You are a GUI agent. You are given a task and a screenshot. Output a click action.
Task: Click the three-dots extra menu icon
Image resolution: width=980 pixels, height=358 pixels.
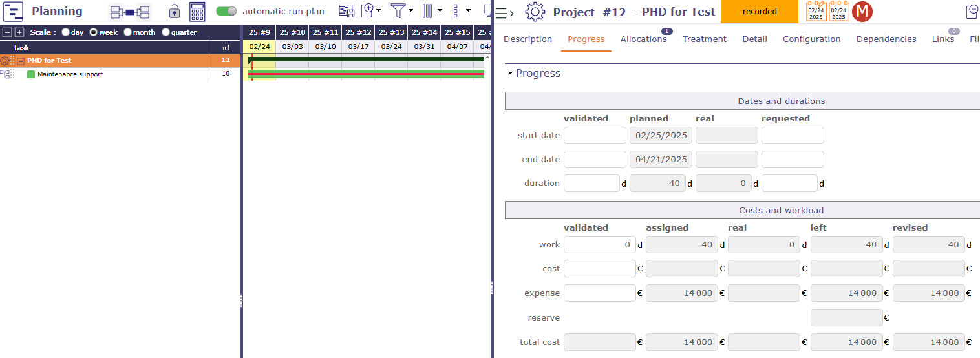456,10
